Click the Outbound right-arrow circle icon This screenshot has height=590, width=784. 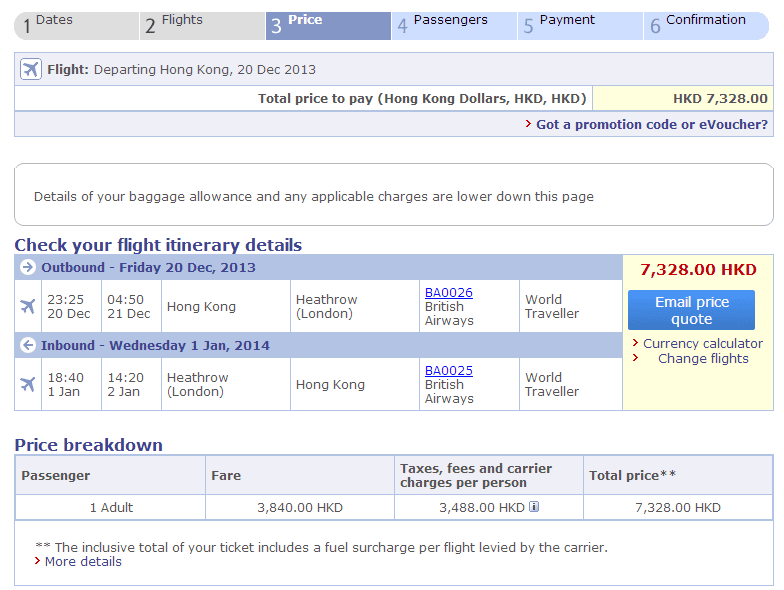click(28, 268)
